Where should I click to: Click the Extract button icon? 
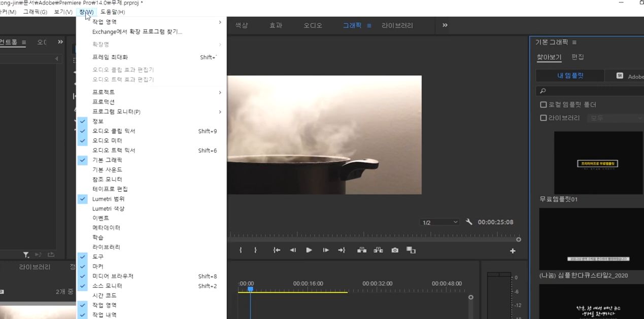click(x=378, y=250)
